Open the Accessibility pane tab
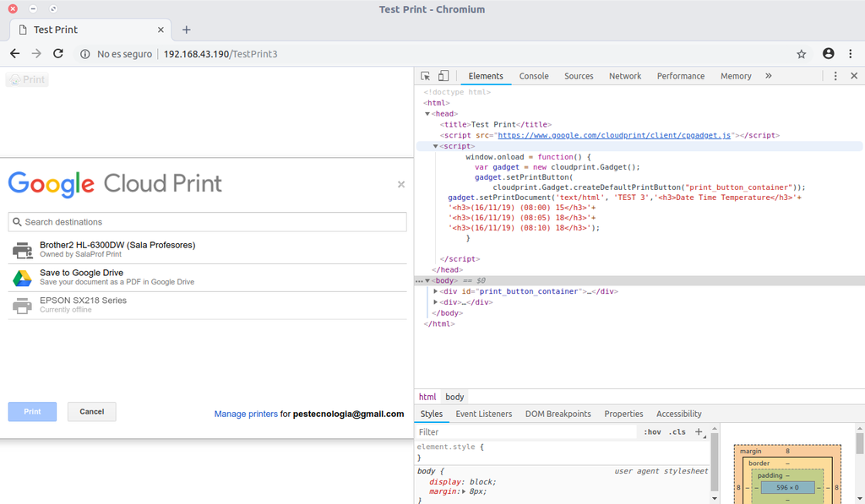This screenshot has height=504, width=865. coord(678,414)
